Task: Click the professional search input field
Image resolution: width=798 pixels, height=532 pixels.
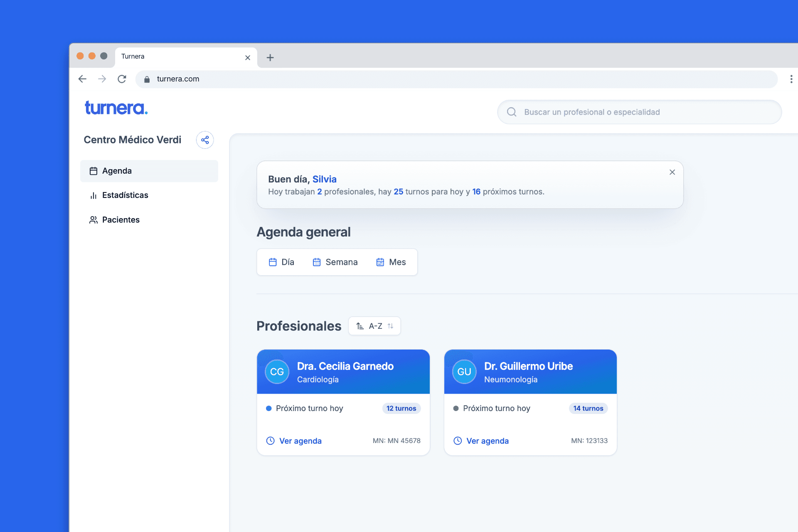Action: (623, 112)
